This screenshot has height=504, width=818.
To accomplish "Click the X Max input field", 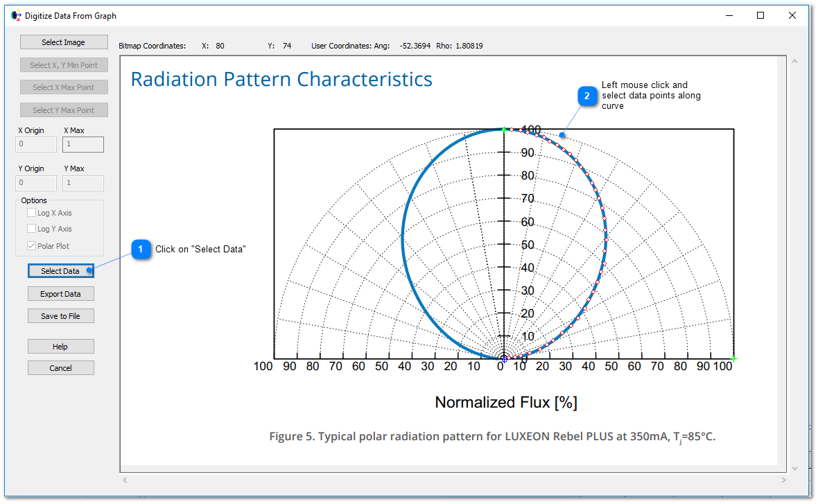I will (83, 144).
